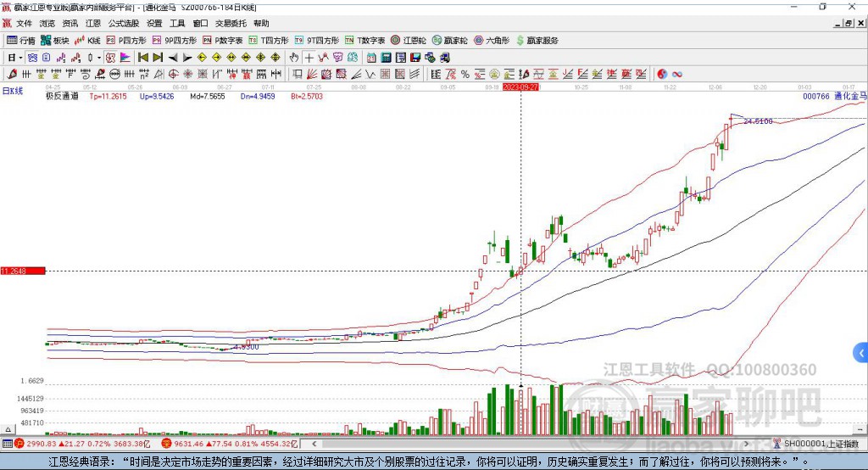Click the grid icon at status bar left

[x=7, y=444]
